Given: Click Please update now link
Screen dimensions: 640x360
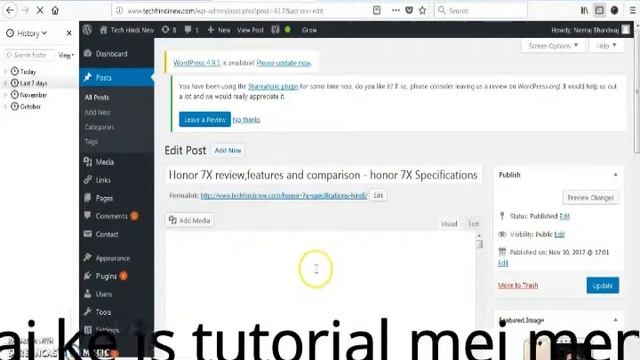Looking at the screenshot, I should click(283, 63).
